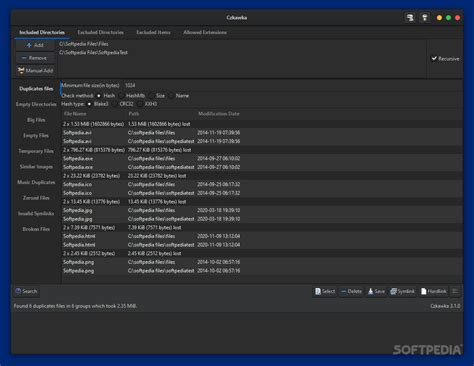This screenshot has height=366, width=474.
Task: Click the group header 2 x 1.53 MiB
Action: click(x=262, y=124)
